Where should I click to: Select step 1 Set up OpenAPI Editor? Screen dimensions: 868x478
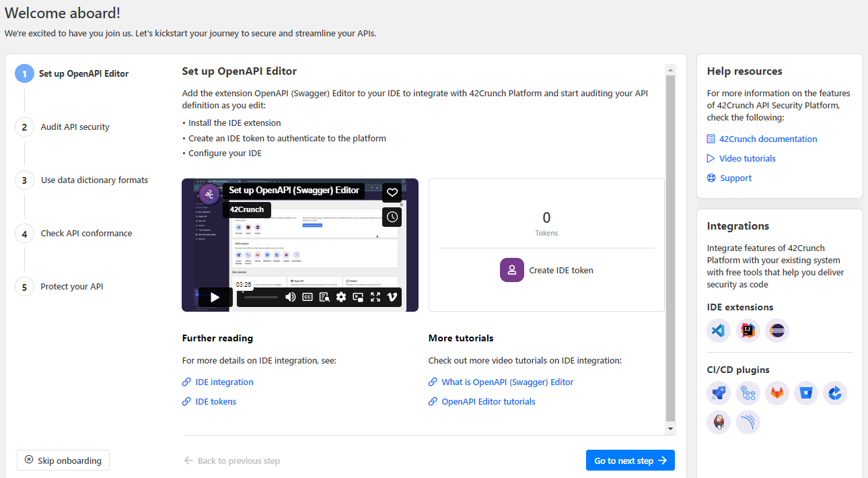click(x=72, y=73)
